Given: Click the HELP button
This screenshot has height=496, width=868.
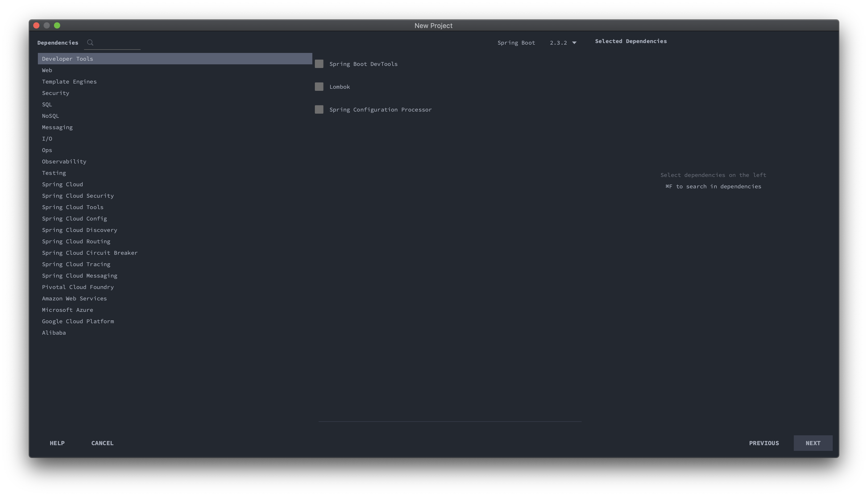Looking at the screenshot, I should click(x=57, y=443).
